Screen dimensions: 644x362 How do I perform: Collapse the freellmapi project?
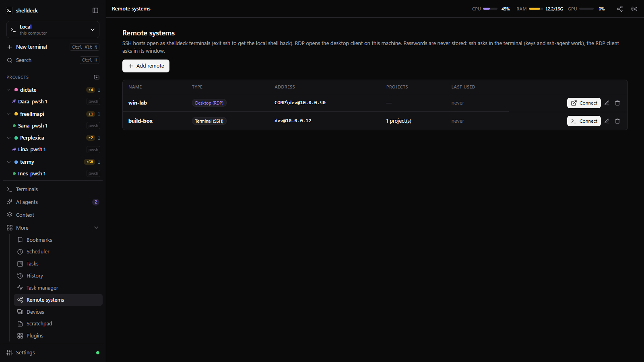[x=9, y=114]
